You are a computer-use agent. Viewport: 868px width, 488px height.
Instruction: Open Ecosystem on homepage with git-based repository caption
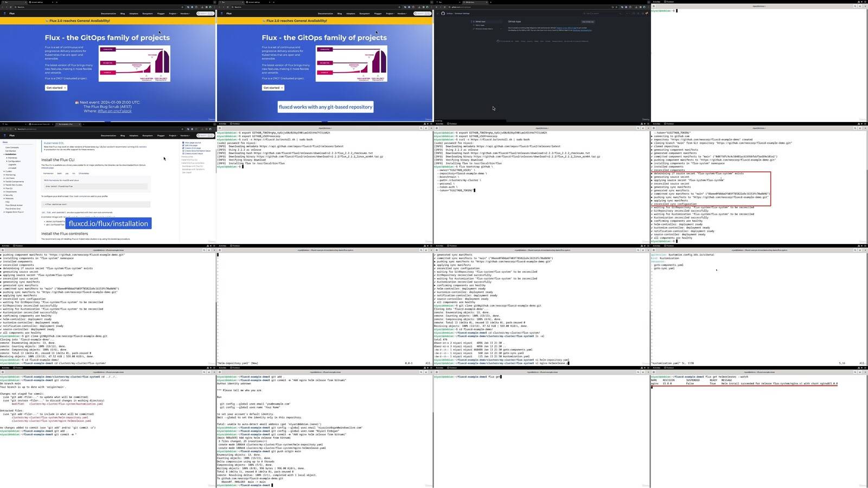tap(365, 14)
